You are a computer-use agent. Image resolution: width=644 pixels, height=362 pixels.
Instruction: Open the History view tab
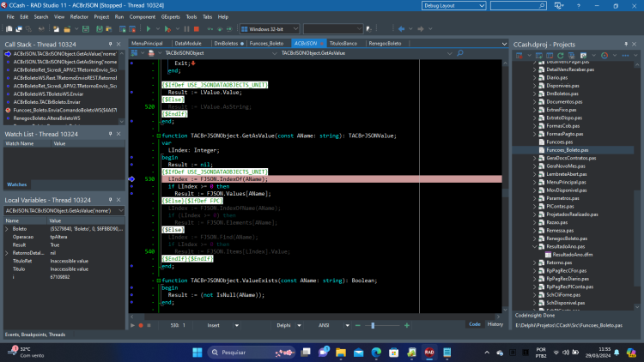495,324
